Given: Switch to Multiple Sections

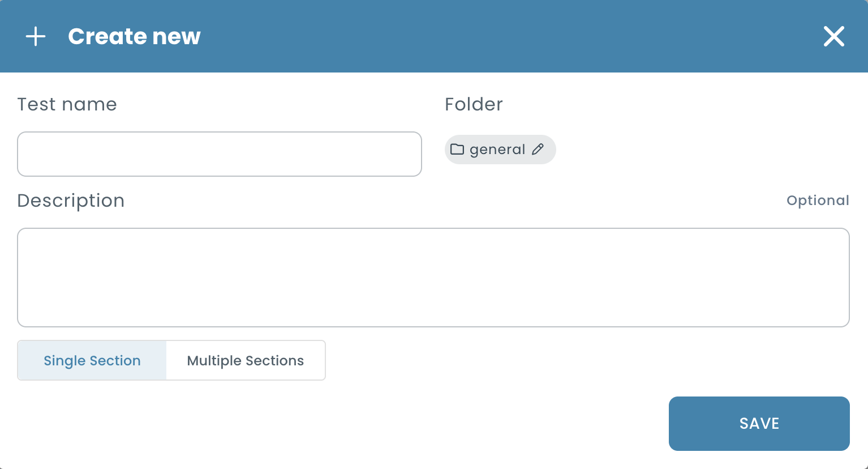Looking at the screenshot, I should pyautogui.click(x=246, y=360).
